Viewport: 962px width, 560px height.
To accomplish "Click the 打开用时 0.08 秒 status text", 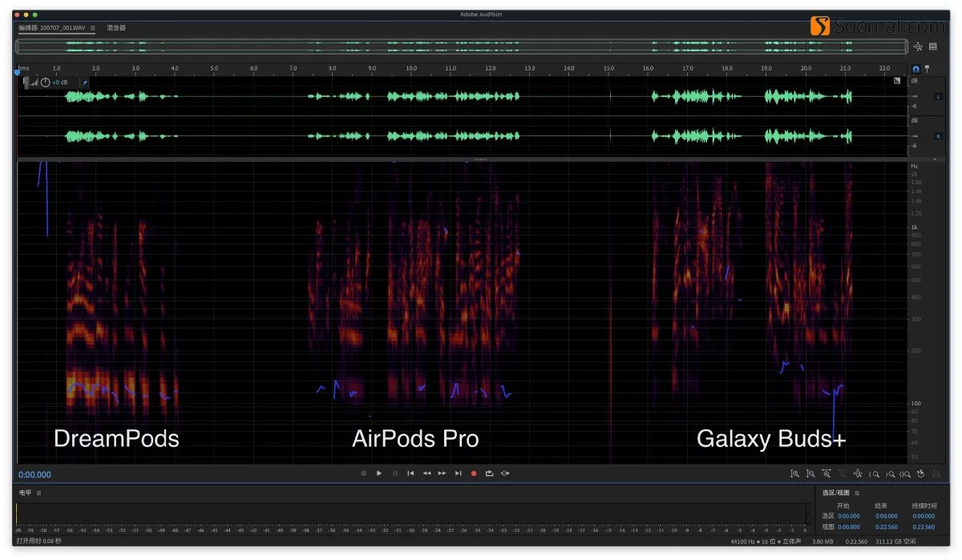I will [x=39, y=542].
